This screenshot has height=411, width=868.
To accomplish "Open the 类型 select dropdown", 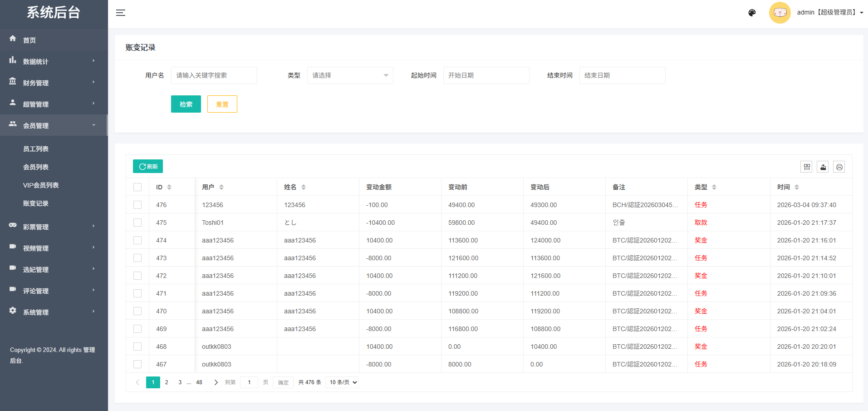I will 350,75.
